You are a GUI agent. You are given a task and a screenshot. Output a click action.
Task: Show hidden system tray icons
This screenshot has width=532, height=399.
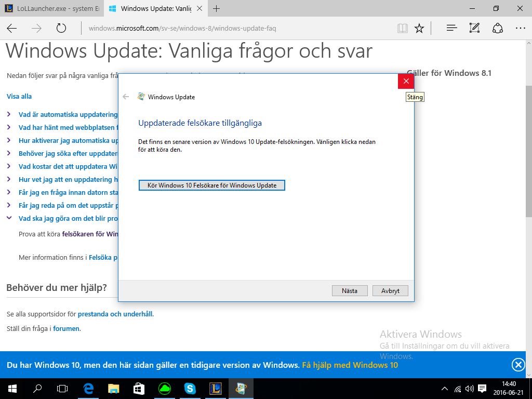[445, 389]
